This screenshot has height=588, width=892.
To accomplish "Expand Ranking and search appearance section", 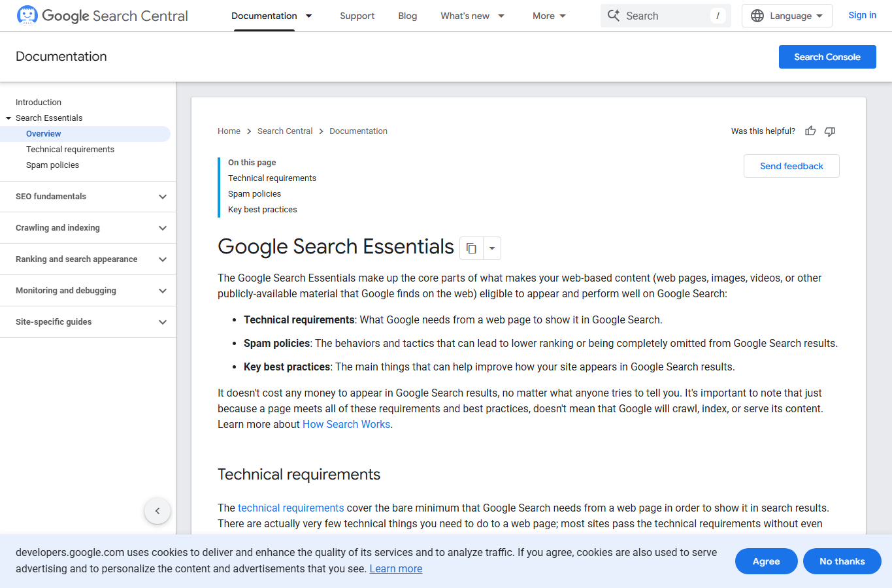I will coord(88,259).
